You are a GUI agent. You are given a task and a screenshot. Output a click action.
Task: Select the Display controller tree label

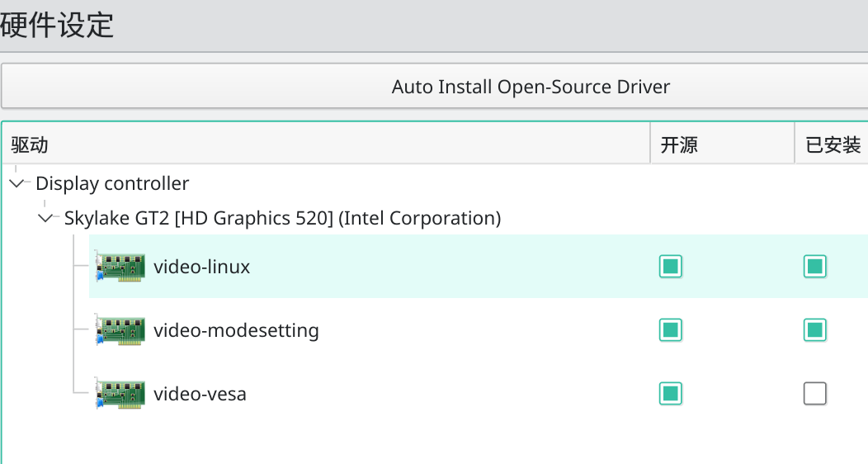[112, 183]
